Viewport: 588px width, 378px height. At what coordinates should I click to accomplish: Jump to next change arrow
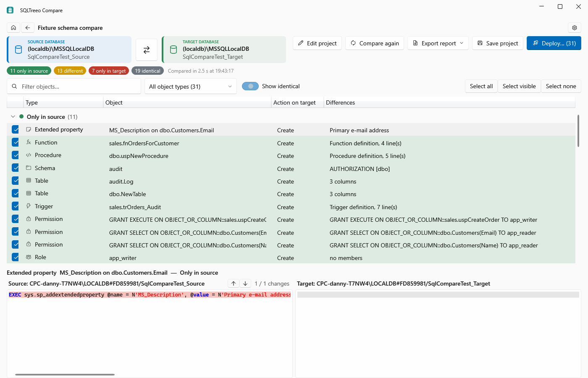click(x=245, y=283)
